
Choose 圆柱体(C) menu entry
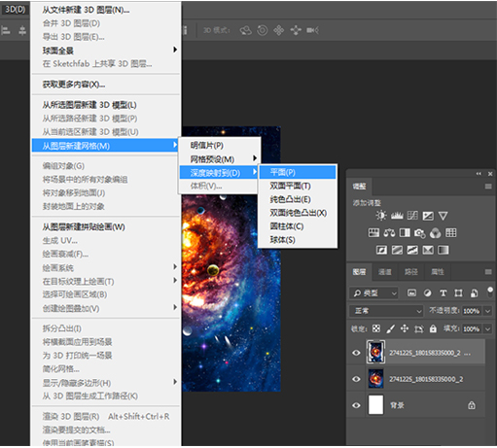point(298,226)
